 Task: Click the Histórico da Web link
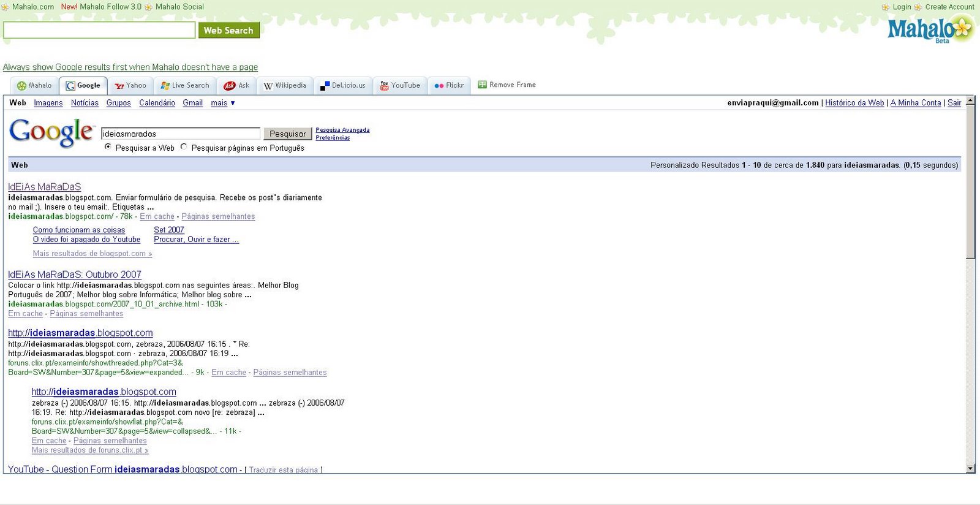tap(854, 103)
